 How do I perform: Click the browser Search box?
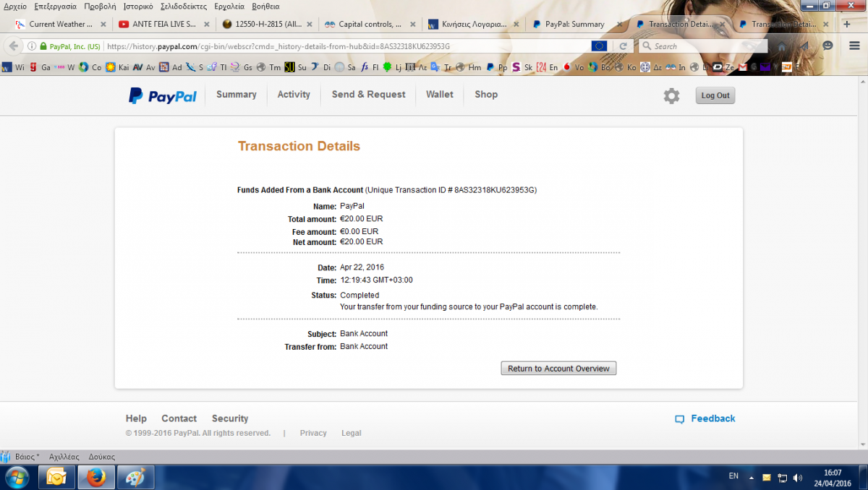(703, 46)
